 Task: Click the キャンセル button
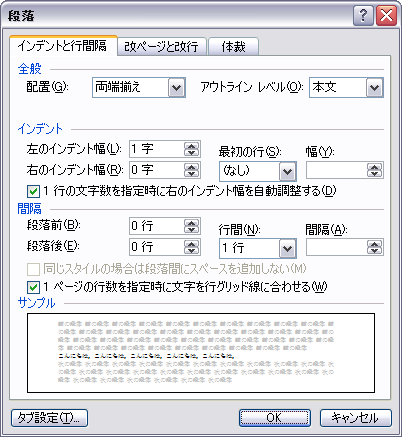click(x=355, y=418)
